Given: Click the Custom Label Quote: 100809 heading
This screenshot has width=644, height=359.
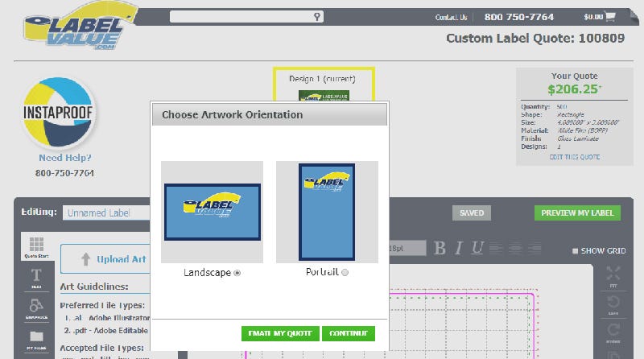Looking at the screenshot, I should (x=535, y=38).
